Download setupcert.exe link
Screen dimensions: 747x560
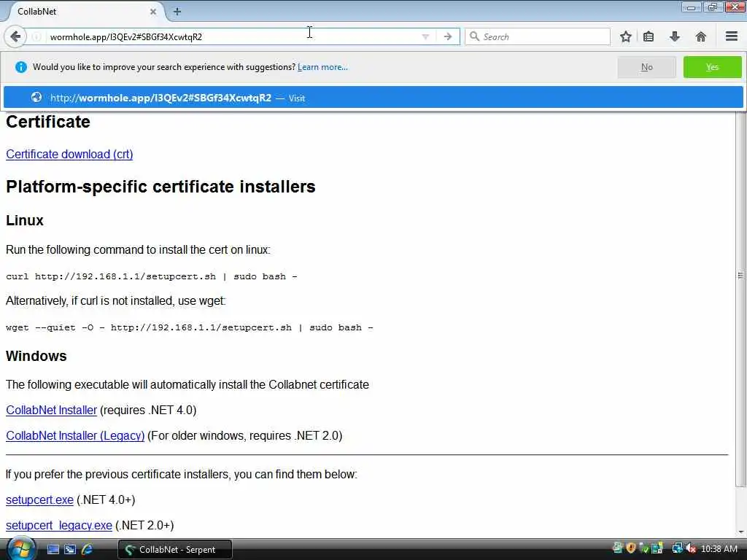[x=39, y=499]
